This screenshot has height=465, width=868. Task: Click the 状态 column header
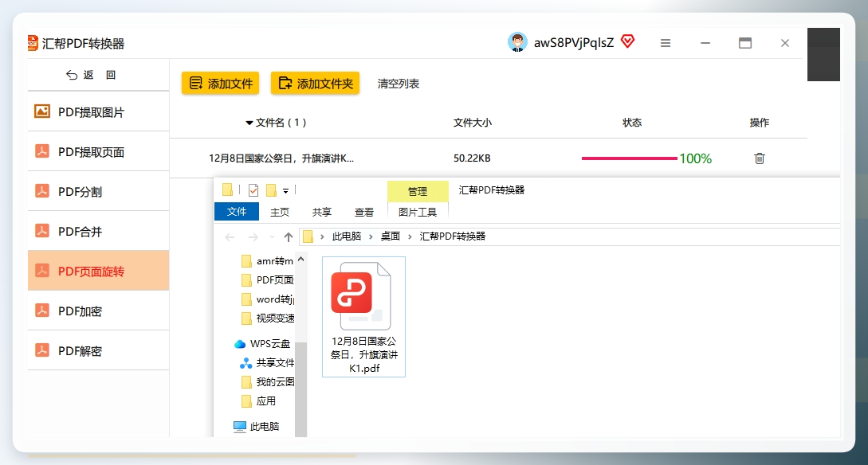(x=631, y=123)
